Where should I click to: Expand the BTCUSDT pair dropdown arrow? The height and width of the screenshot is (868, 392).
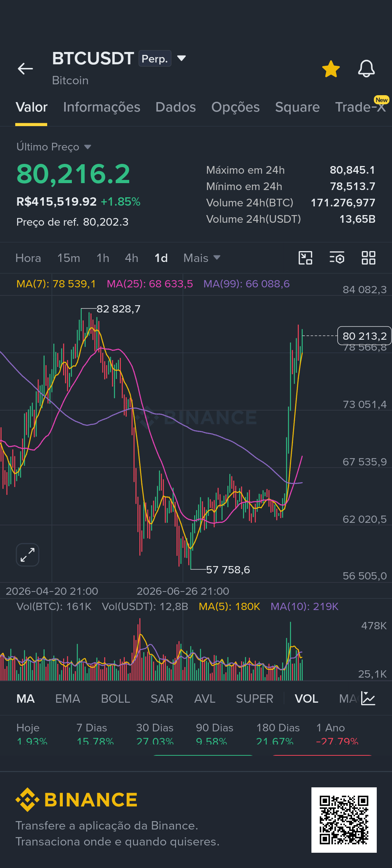pos(181,58)
